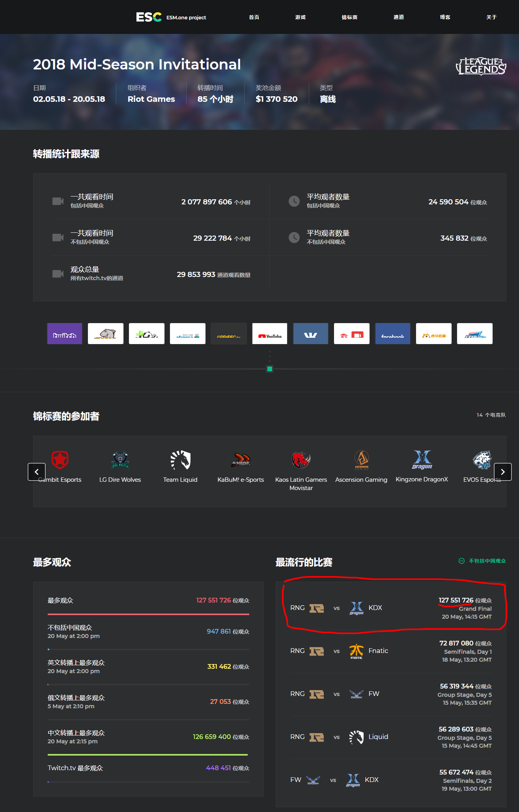Select the YouTube platform tile
Image resolution: width=519 pixels, height=812 pixels.
tap(270, 334)
